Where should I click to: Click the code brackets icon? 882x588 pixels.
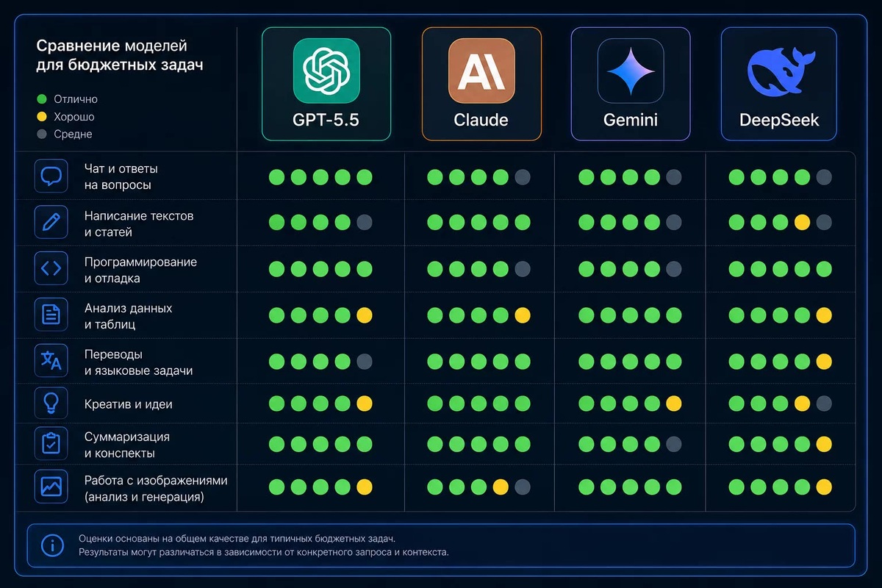pyautogui.click(x=51, y=268)
